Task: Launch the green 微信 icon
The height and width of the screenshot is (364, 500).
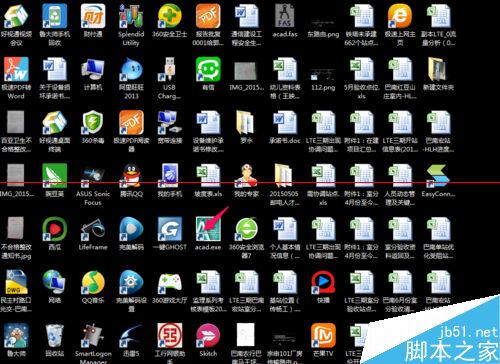Action: click(208, 69)
